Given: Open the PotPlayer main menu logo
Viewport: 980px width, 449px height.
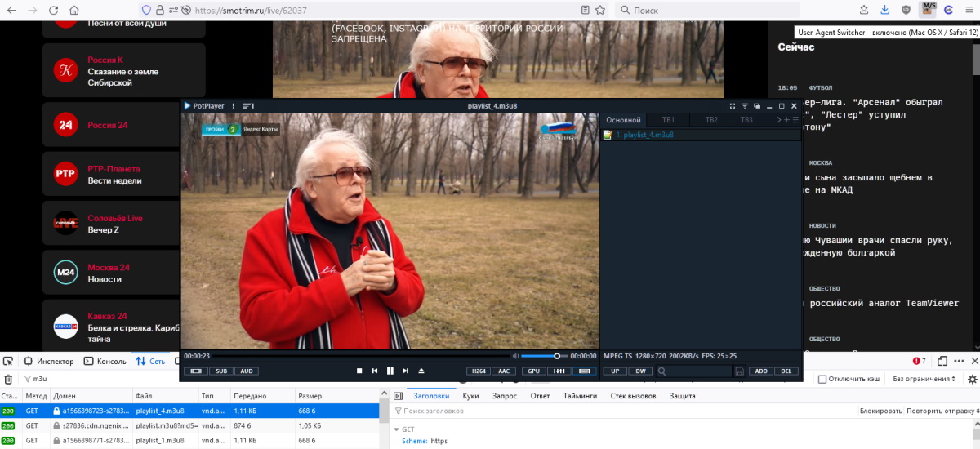Looking at the screenshot, I should pyautogui.click(x=204, y=106).
